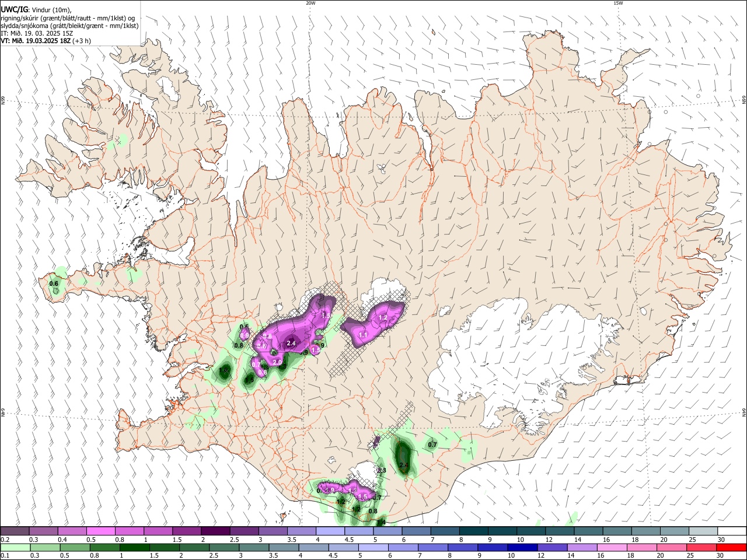Click the white 1.1 snow value
The height and width of the screenshot is (560, 747).
[x=363, y=335]
